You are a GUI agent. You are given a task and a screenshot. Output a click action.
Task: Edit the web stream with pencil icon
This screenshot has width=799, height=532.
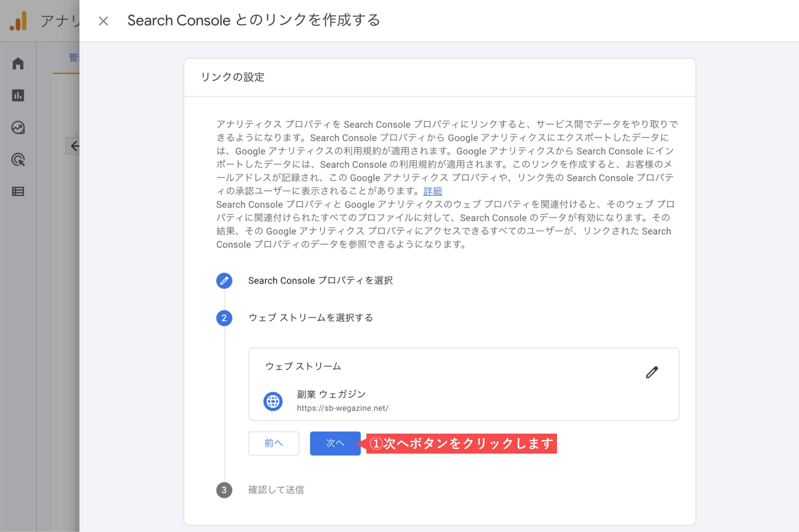[652, 372]
